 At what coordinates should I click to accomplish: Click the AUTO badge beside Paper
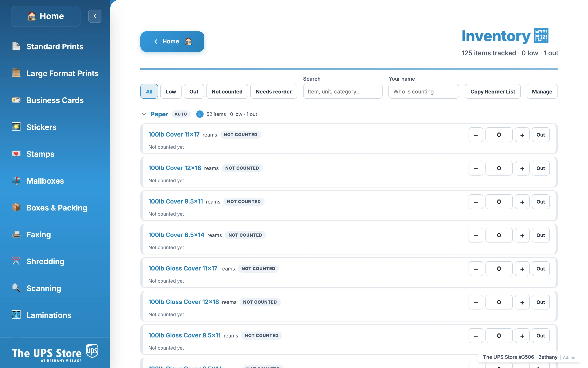click(180, 114)
